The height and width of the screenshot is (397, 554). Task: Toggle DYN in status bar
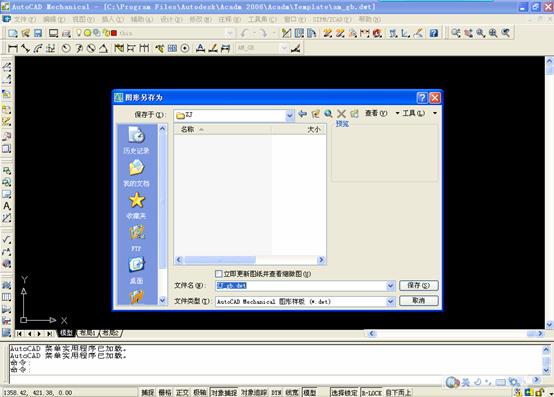[x=276, y=392]
